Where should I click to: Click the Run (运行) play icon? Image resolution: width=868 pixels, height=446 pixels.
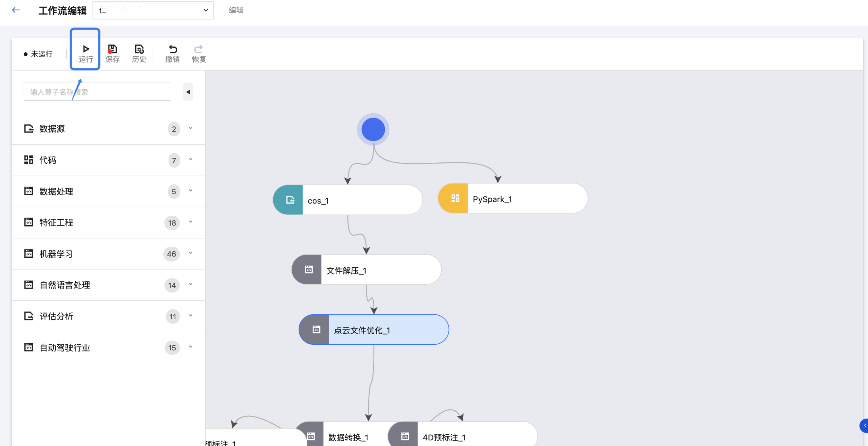tap(86, 49)
